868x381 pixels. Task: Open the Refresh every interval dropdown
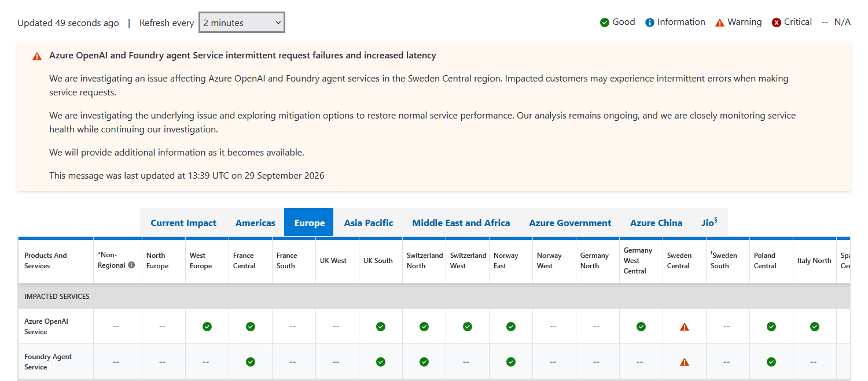[x=242, y=23]
